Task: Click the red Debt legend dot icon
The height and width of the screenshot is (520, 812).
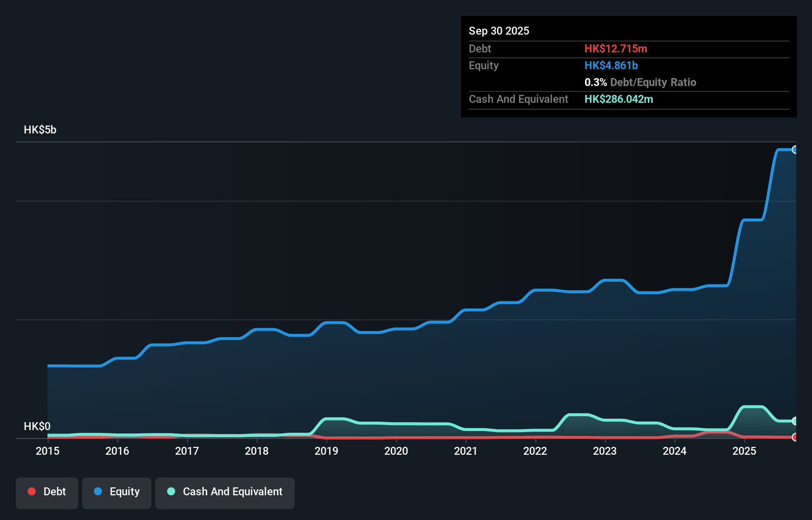Action: (x=32, y=491)
